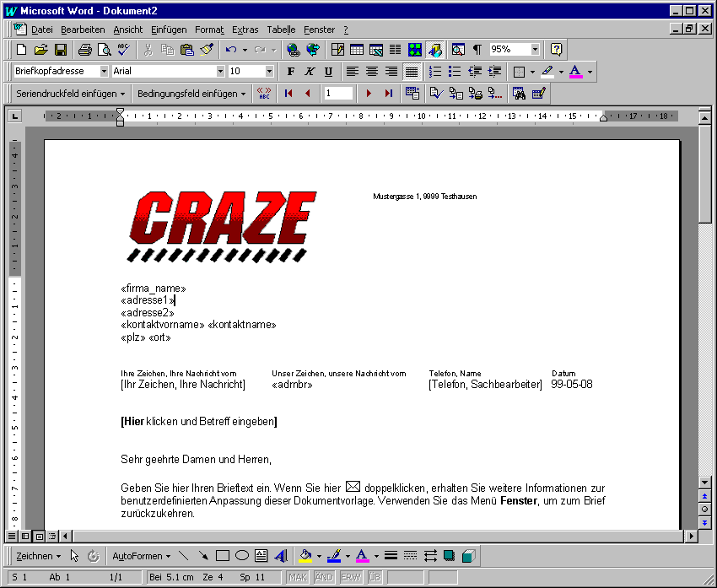717x588 pixels.
Task: Open the Tabelle menu
Action: click(x=281, y=30)
